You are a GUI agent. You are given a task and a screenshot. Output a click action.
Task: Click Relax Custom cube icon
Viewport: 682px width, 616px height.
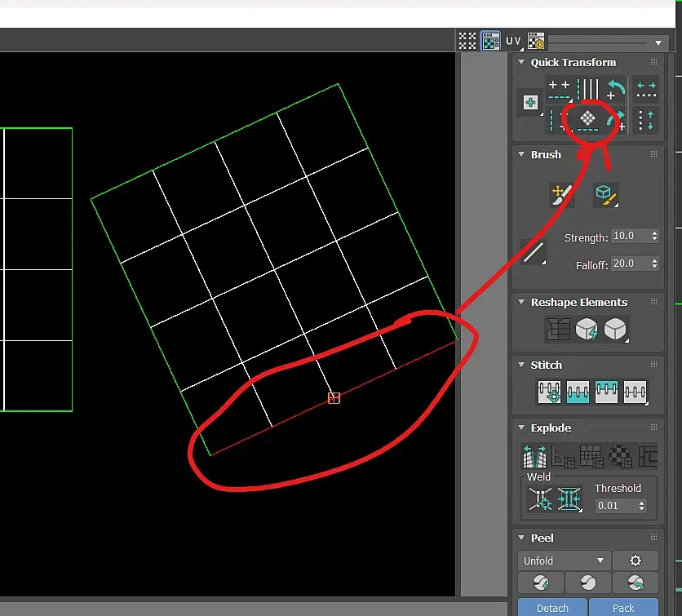(x=615, y=329)
